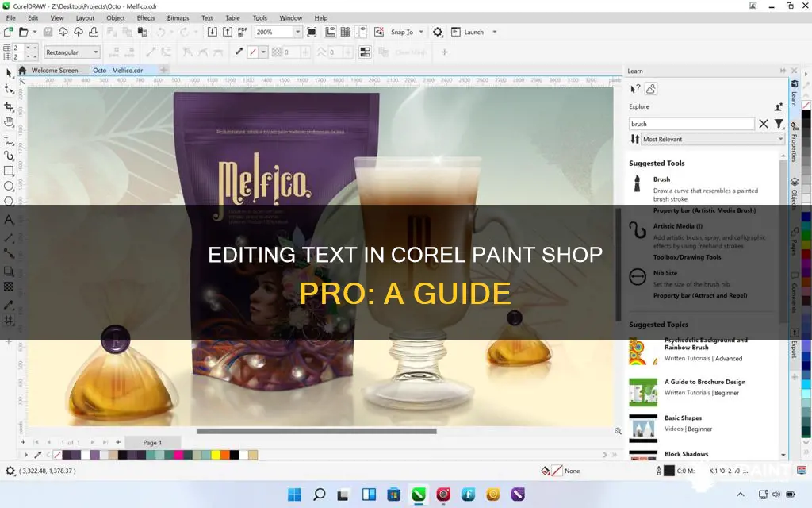This screenshot has height=508, width=812.
Task: Click the New document icon
Action: [x=8, y=32]
